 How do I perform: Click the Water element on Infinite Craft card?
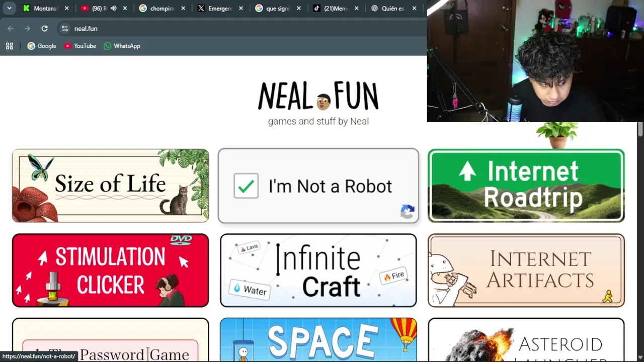tap(250, 290)
